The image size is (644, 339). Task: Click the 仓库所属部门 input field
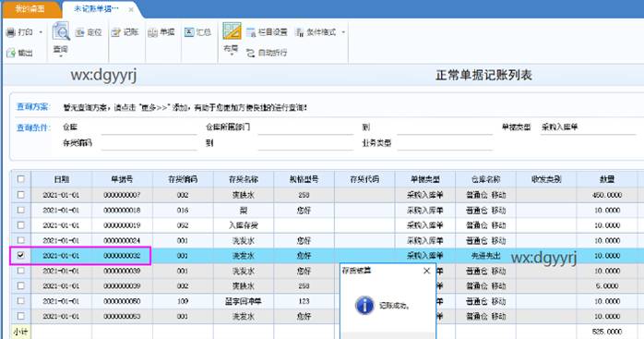pos(305,127)
